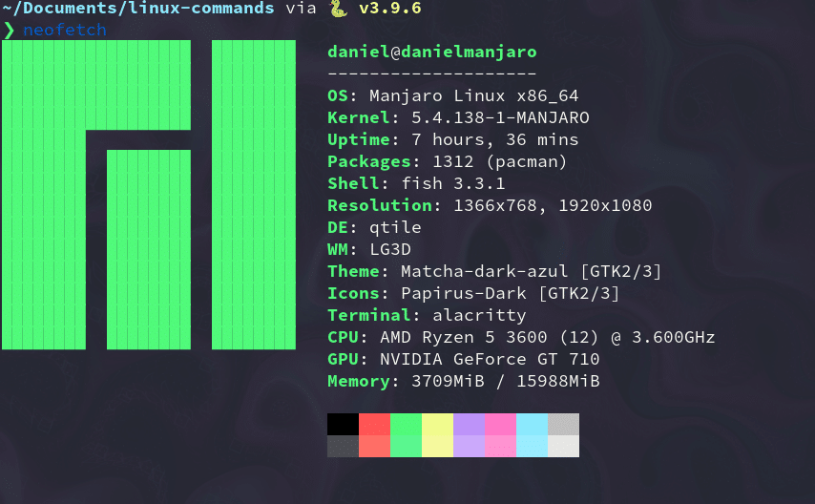The height and width of the screenshot is (504, 815).
Task: Click the yellow color block, top row
Action: (x=438, y=425)
